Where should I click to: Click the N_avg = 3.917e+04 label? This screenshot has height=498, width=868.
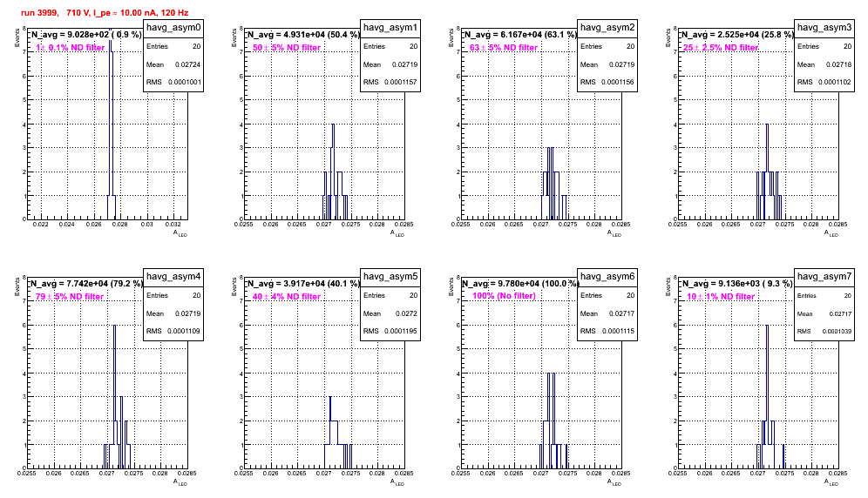303,284
